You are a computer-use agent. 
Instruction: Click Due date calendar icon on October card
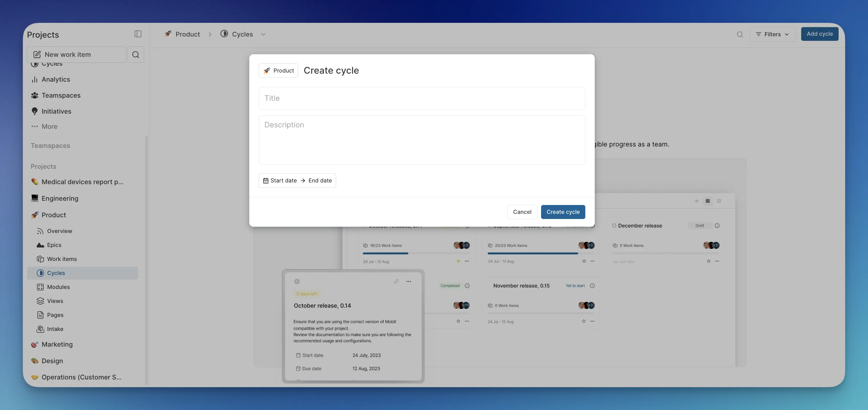tap(298, 369)
